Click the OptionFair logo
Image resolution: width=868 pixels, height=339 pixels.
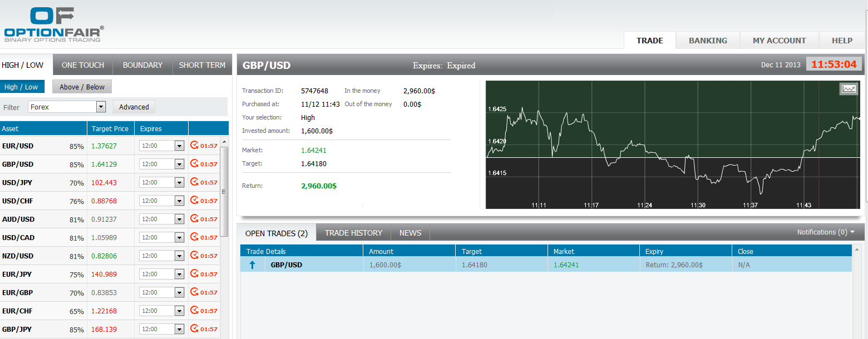click(x=53, y=24)
